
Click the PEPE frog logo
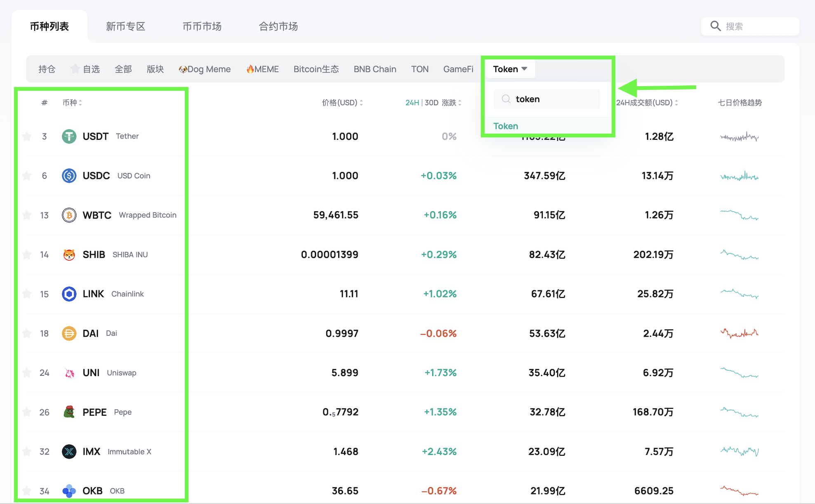(69, 412)
